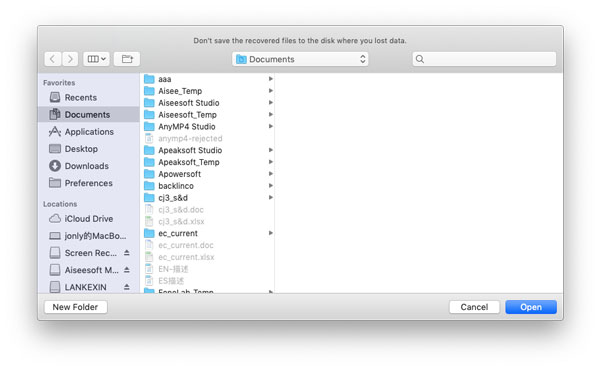This screenshot has width=600, height=369.
Task: Go back with the left chevron button
Action: [x=52, y=59]
